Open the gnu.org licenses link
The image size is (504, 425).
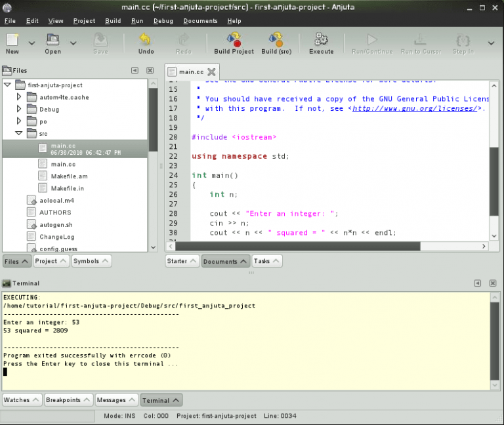pyautogui.click(x=415, y=109)
